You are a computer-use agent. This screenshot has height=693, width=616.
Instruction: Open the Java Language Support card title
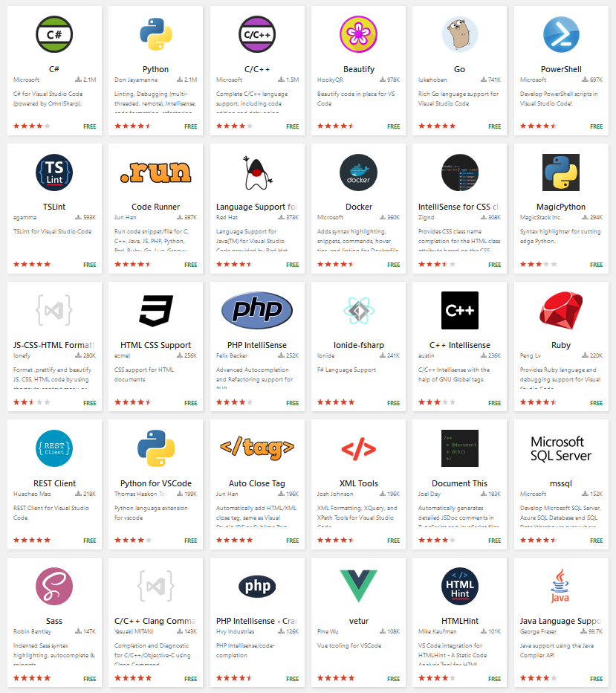[561, 621]
